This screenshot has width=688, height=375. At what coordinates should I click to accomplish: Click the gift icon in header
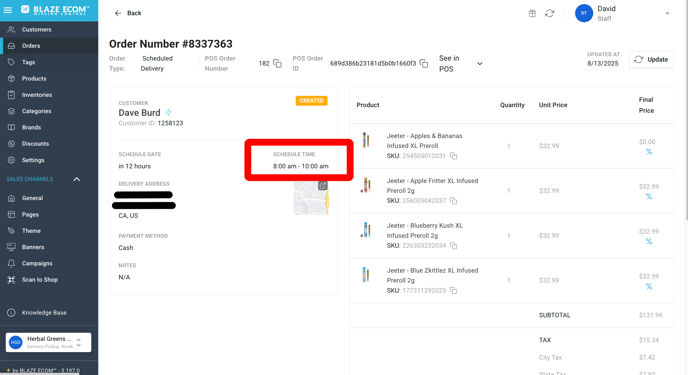click(532, 13)
